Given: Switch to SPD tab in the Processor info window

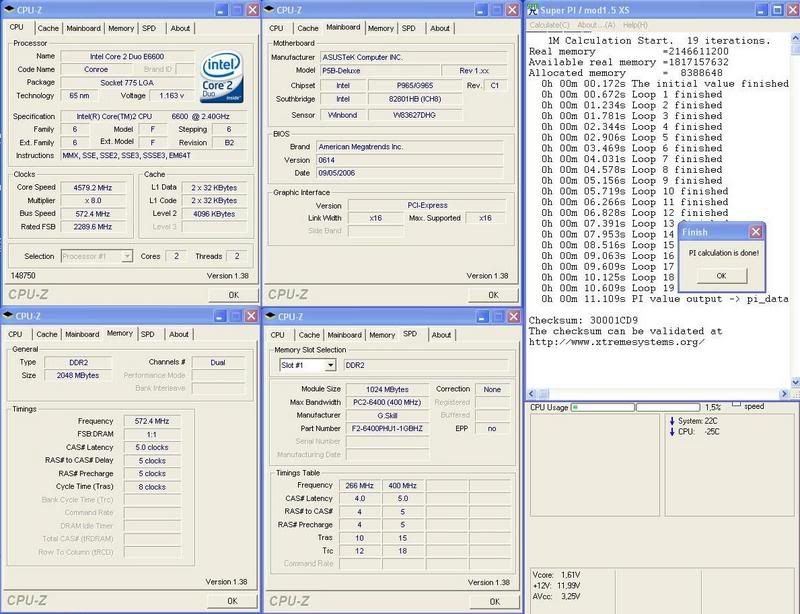Looking at the screenshot, I should point(149,29).
